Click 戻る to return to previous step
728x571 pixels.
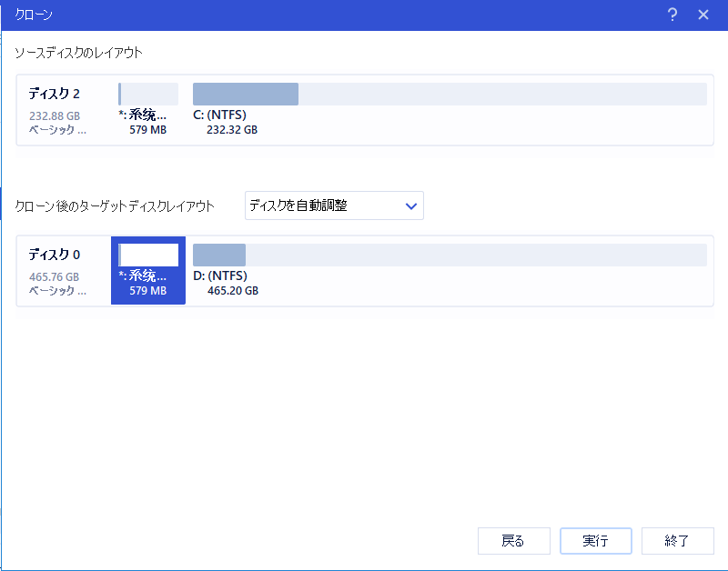pos(513,541)
